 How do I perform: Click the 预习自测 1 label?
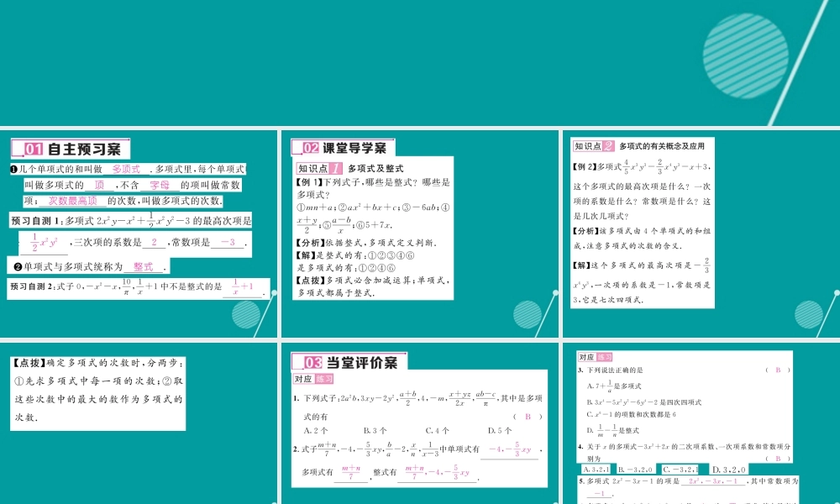click(37, 221)
